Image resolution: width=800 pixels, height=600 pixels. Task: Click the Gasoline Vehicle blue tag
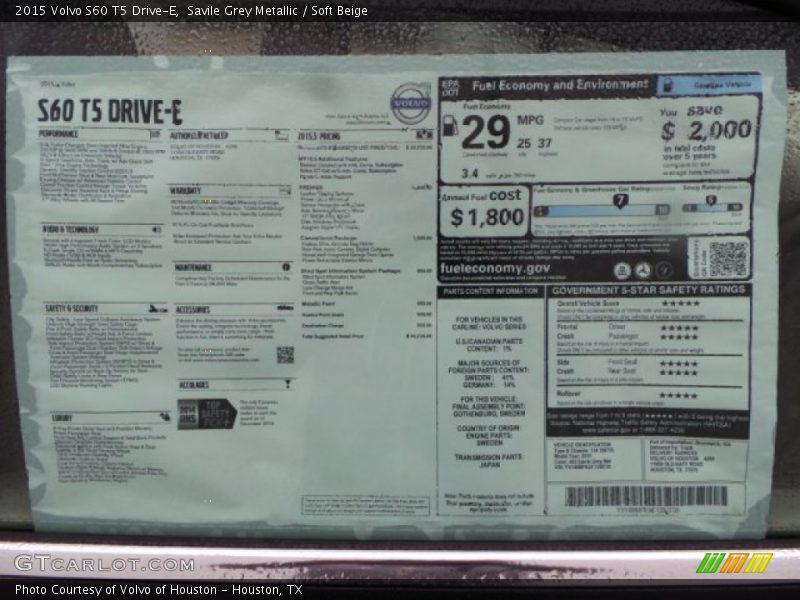pos(709,85)
